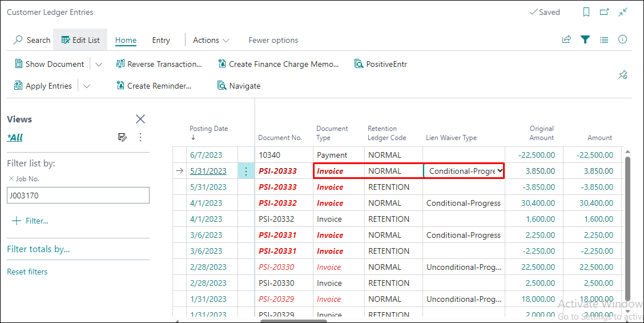Open Lien Waiver Type dropdown in selected row
Screen dimensions: 644x323
(500, 171)
